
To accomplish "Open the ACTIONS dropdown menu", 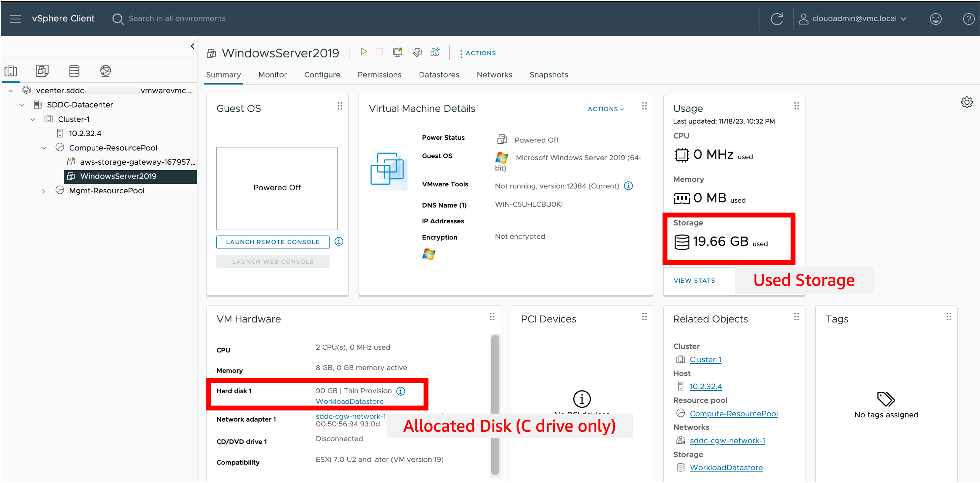I will [476, 52].
